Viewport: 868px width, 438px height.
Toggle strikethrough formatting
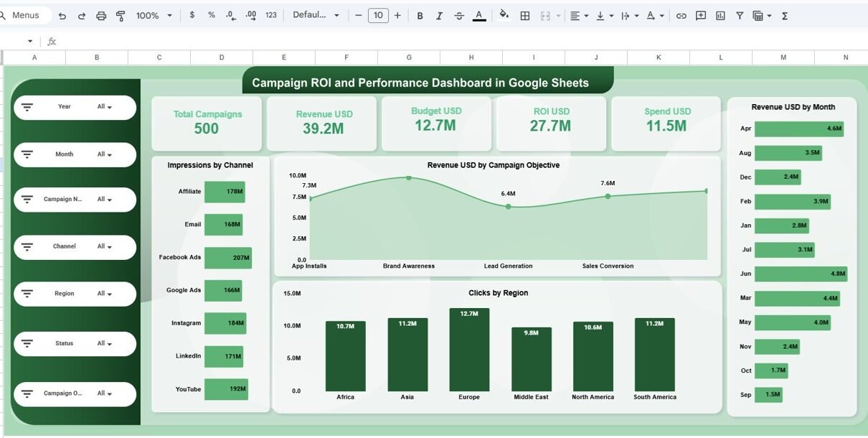point(459,16)
